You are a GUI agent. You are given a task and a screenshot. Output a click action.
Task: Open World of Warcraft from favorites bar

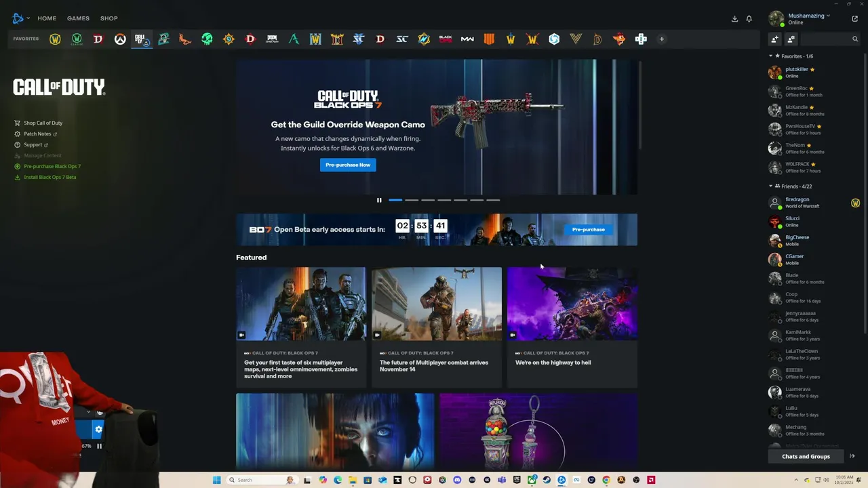click(55, 39)
